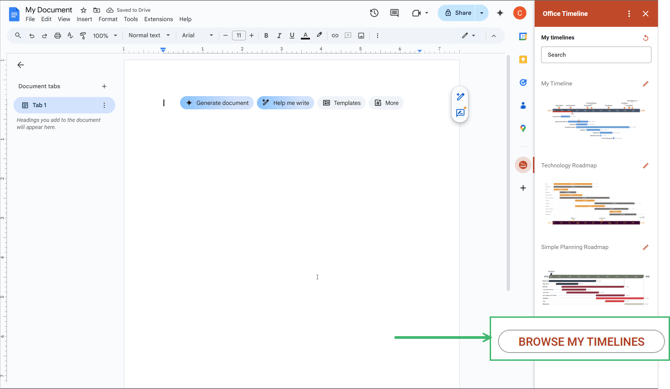
Task: Activate paint format tool
Action: (83, 36)
